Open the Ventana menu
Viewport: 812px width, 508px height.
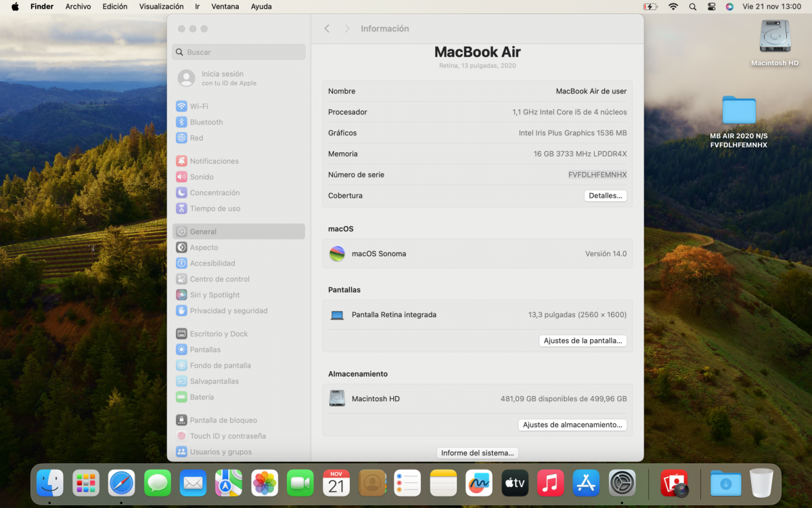[x=225, y=7]
